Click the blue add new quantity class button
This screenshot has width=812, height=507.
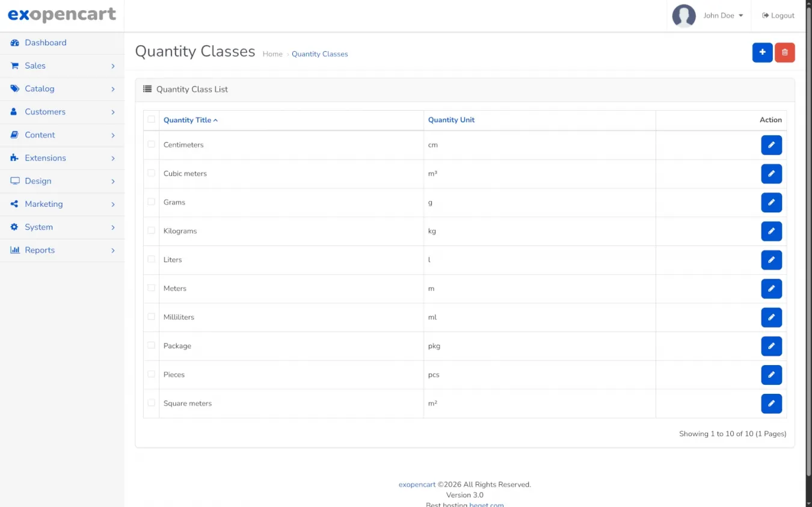(x=762, y=52)
